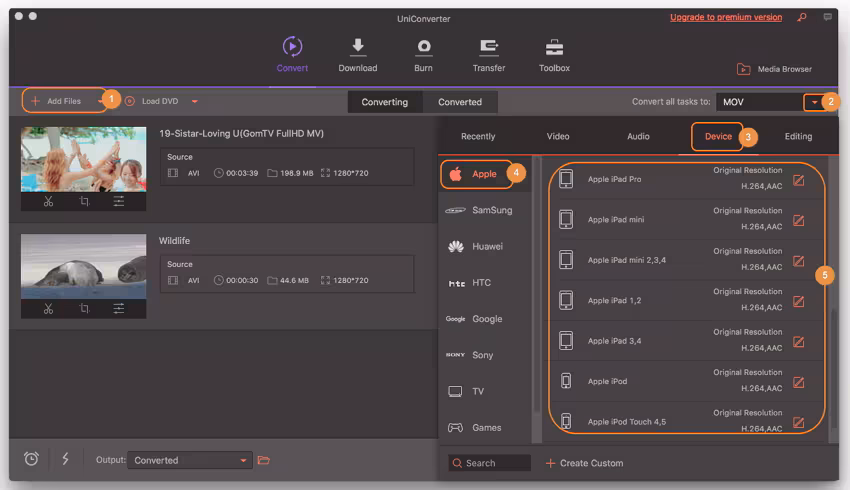Choose Huawei device category

coord(484,247)
